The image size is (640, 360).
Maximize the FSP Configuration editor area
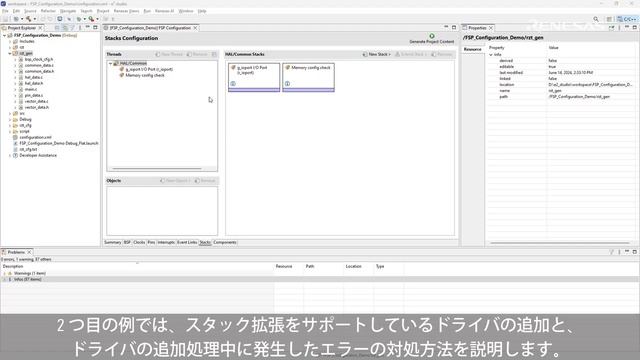click(454, 27)
